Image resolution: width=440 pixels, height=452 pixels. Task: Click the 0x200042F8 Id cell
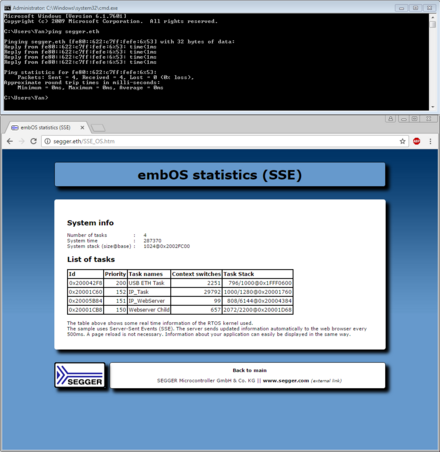[85, 283]
